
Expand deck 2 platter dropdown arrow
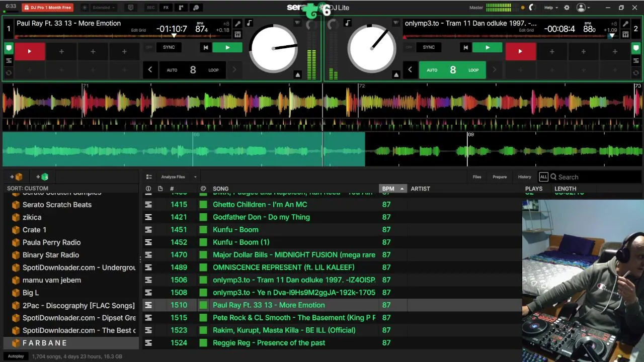pos(396,23)
